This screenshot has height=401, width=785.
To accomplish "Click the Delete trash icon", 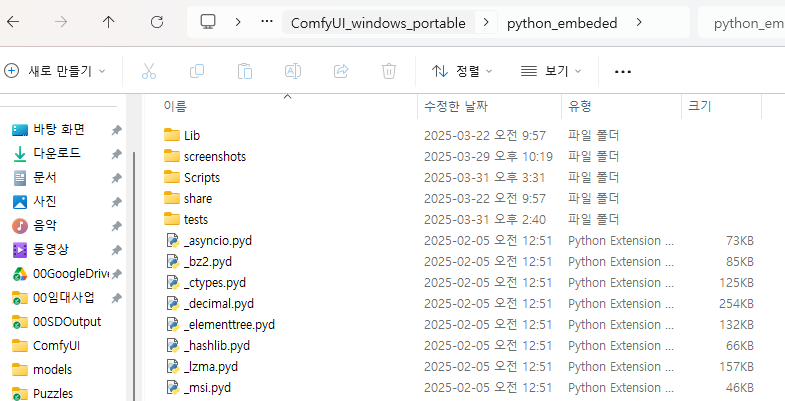I will [389, 71].
